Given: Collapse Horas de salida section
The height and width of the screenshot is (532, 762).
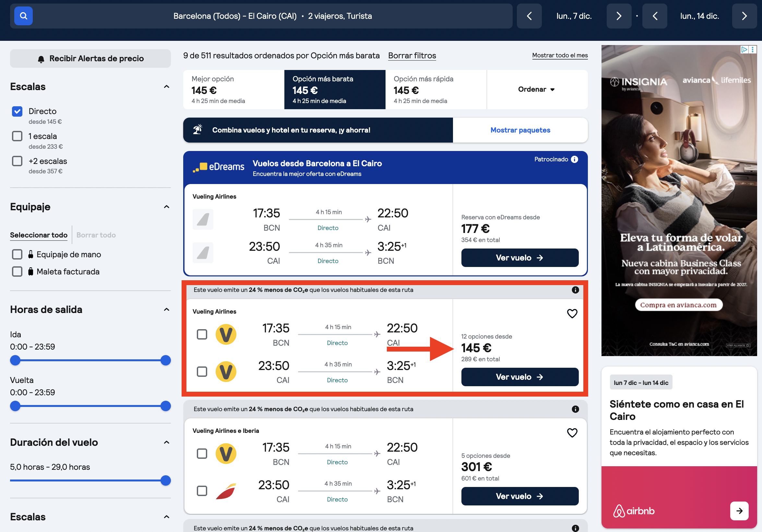Looking at the screenshot, I should pos(167,309).
